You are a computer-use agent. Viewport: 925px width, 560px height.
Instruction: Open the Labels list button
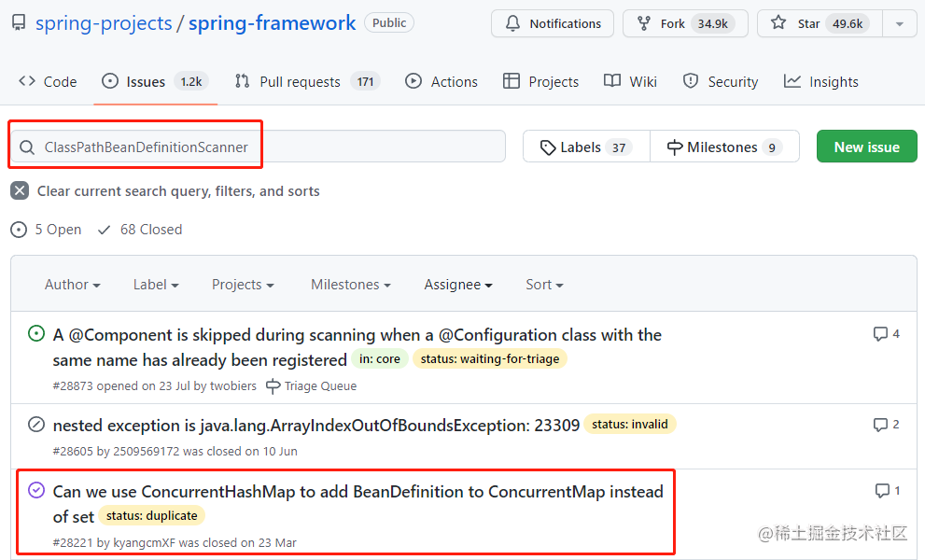(586, 147)
